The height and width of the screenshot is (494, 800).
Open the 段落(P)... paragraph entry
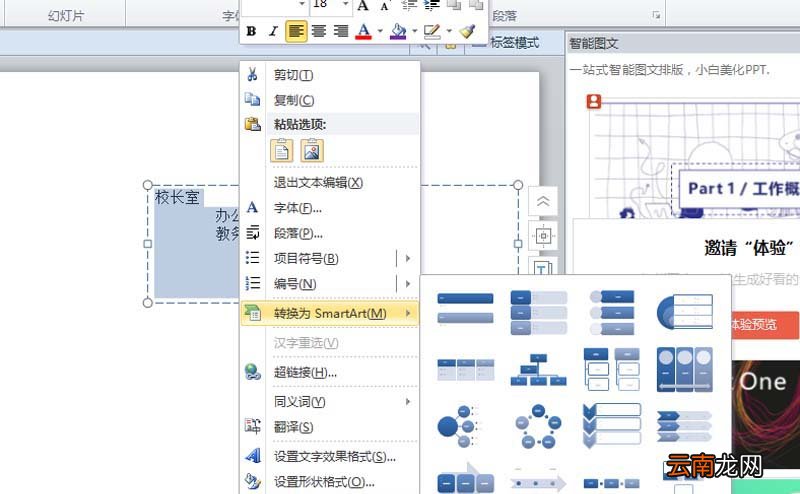click(x=329, y=234)
